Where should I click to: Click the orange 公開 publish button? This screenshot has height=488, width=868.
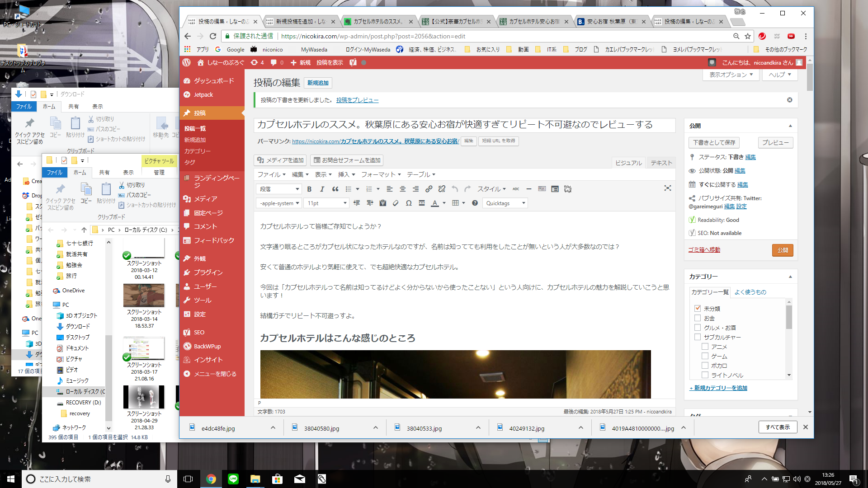click(782, 250)
